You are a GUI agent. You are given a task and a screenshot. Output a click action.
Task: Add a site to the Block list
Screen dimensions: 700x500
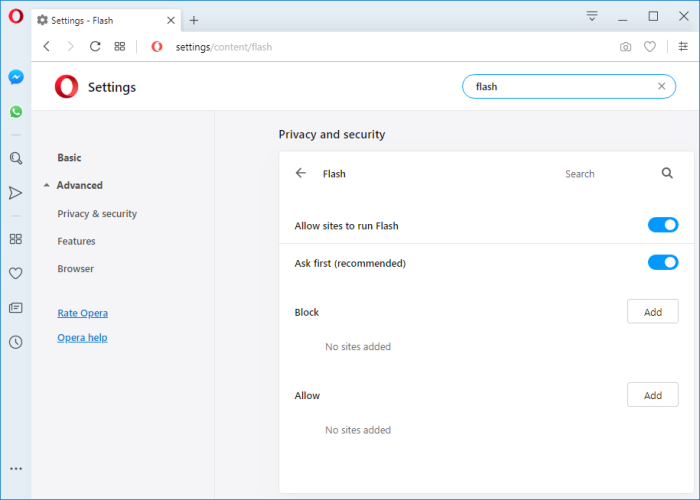653,312
